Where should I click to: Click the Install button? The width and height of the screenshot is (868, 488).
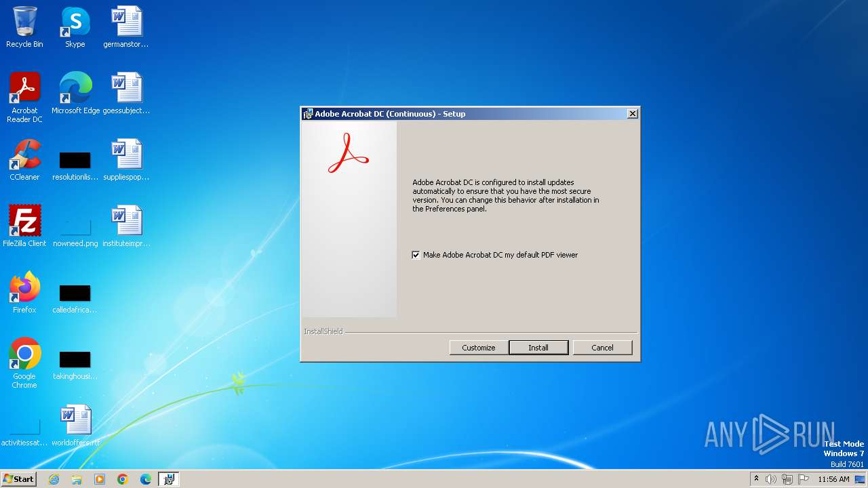click(538, 348)
